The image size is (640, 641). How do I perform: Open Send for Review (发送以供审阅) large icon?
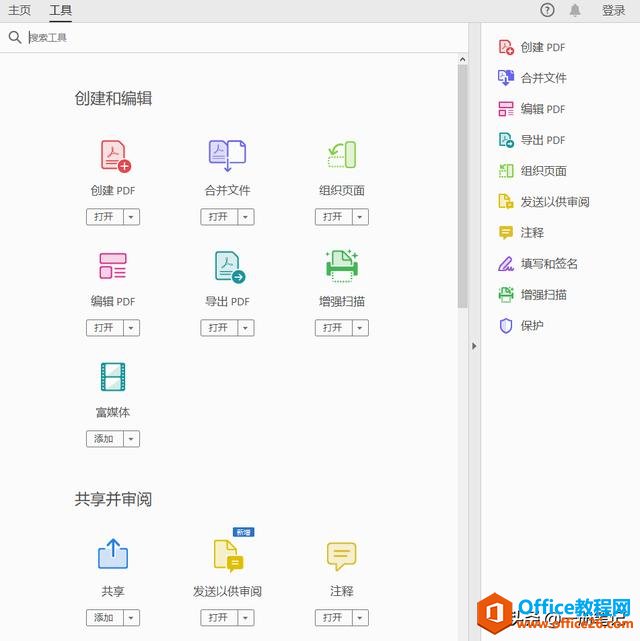point(229,555)
